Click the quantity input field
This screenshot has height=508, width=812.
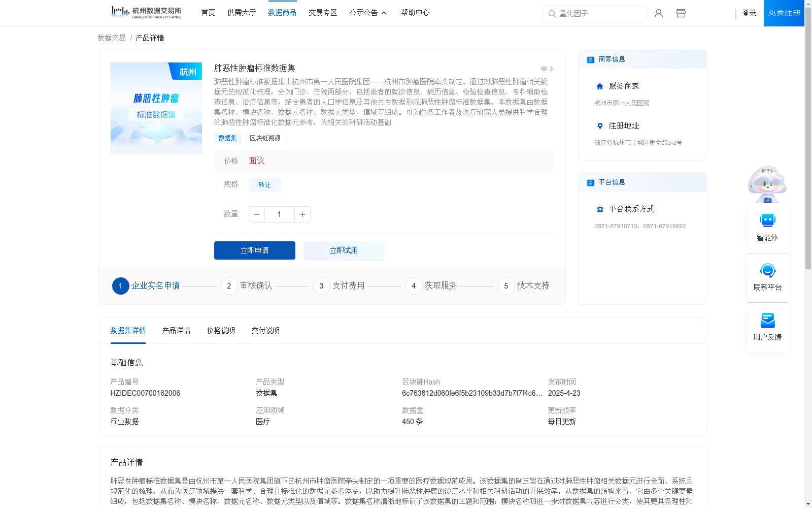tap(280, 214)
